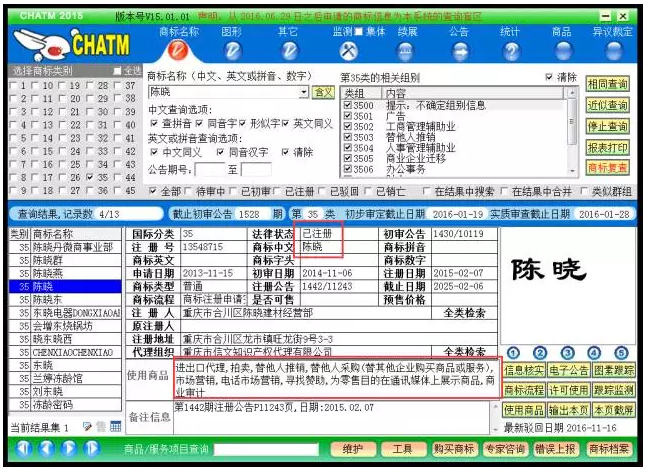Click the 近似查询 button
The width and height of the screenshot is (651, 473).
pyautogui.click(x=607, y=105)
